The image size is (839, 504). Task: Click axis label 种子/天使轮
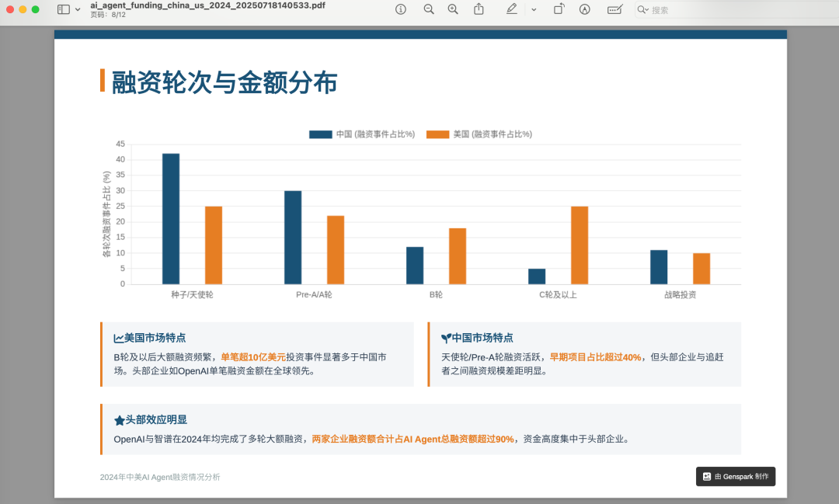click(x=192, y=295)
